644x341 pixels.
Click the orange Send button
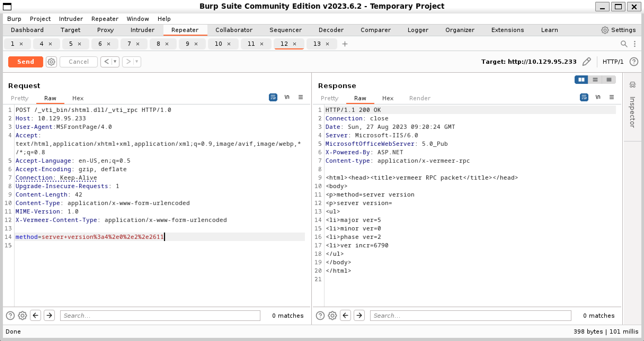[x=25, y=62]
